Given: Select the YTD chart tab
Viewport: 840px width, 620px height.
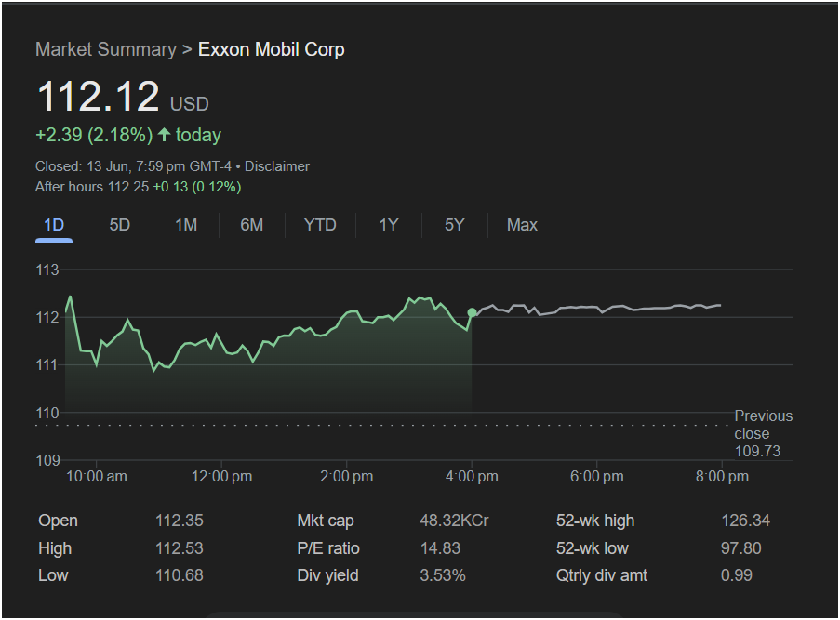Looking at the screenshot, I should [320, 225].
